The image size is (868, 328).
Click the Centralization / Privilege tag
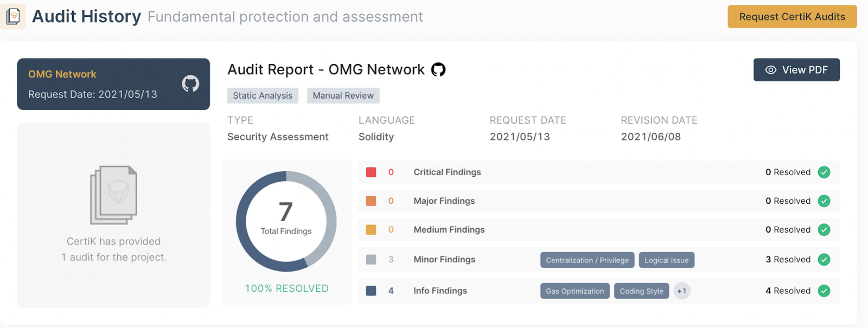click(x=587, y=260)
